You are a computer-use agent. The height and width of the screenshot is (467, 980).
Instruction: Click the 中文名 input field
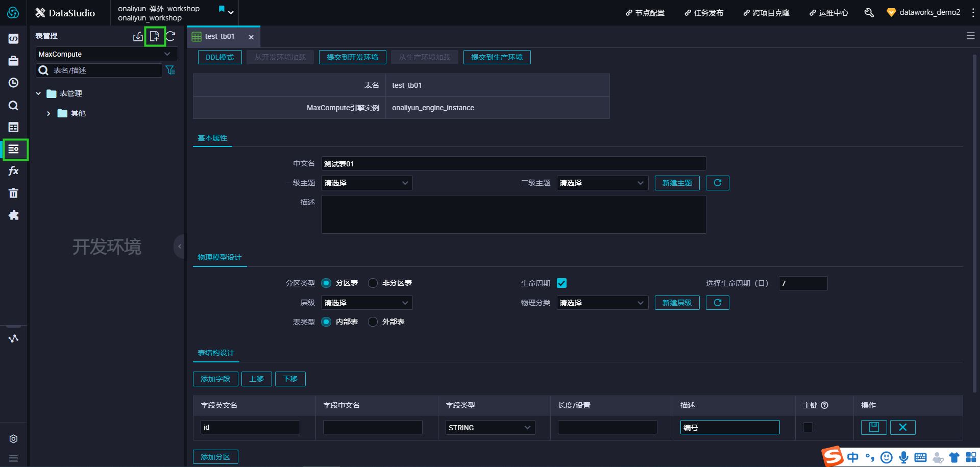[513, 163]
